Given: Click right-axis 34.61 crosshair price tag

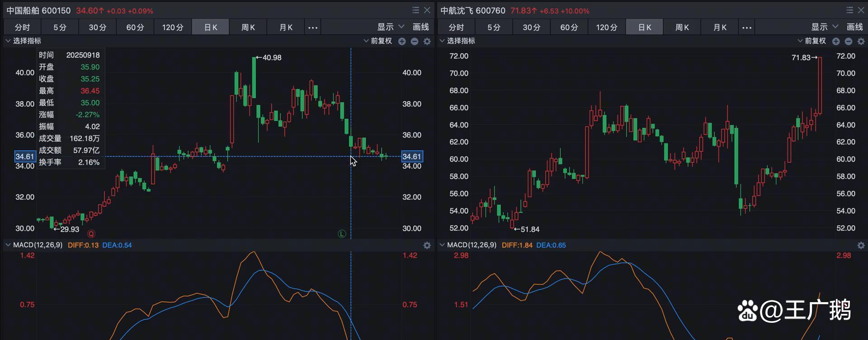Looking at the screenshot, I should coord(412,156).
